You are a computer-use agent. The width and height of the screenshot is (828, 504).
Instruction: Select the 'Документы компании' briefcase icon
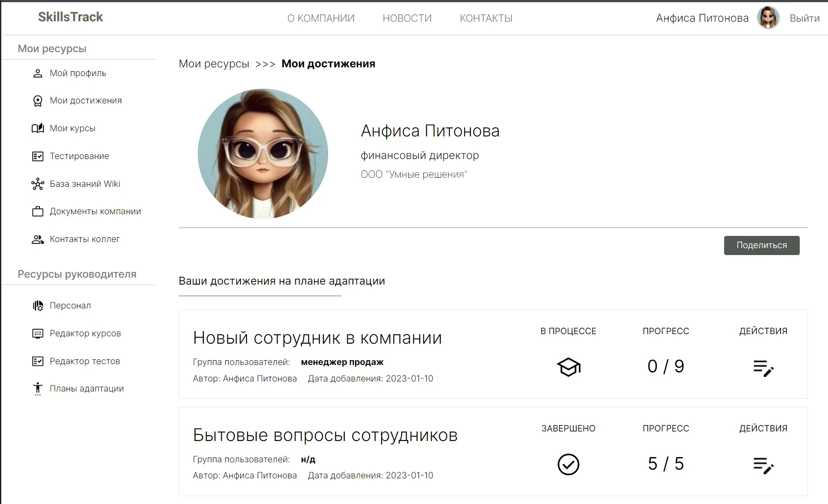click(x=38, y=212)
